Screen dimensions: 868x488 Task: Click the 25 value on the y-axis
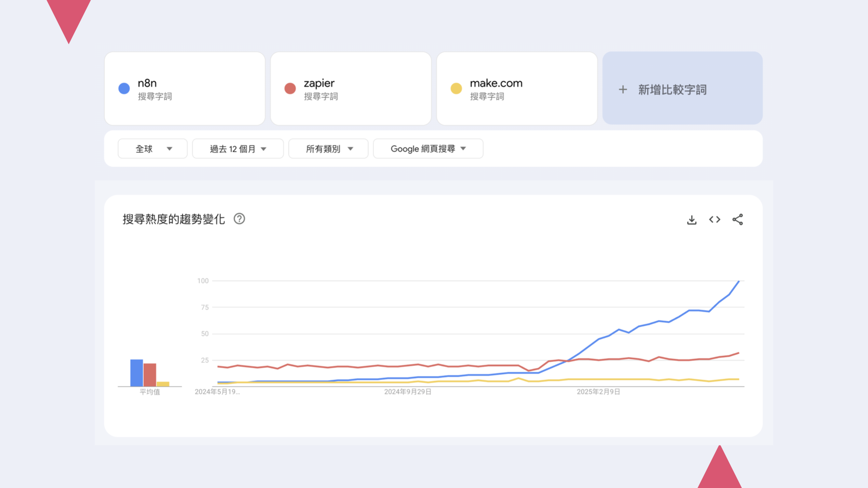click(x=205, y=360)
